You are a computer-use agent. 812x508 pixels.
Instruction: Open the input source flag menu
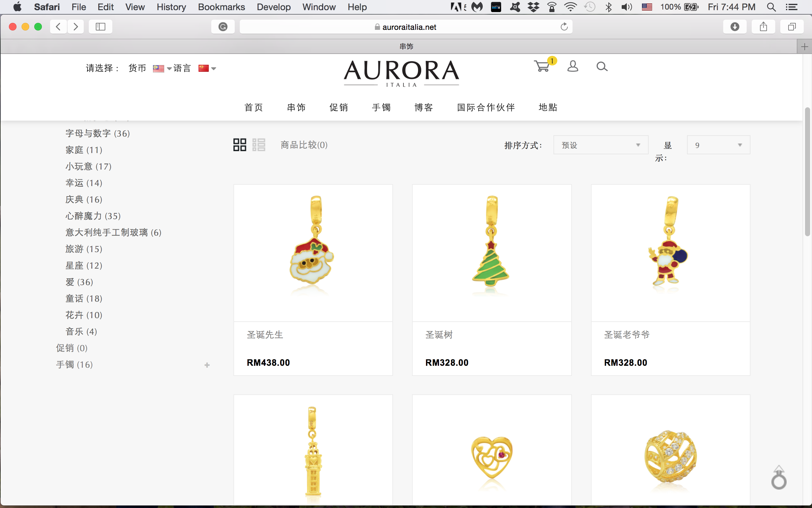point(646,7)
